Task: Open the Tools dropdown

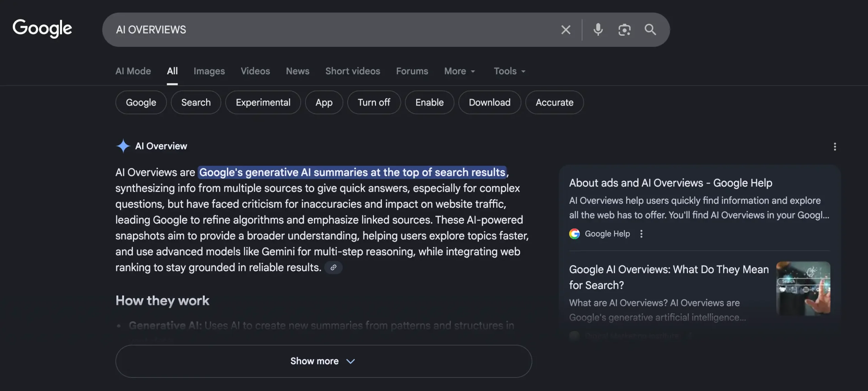Action: point(509,71)
